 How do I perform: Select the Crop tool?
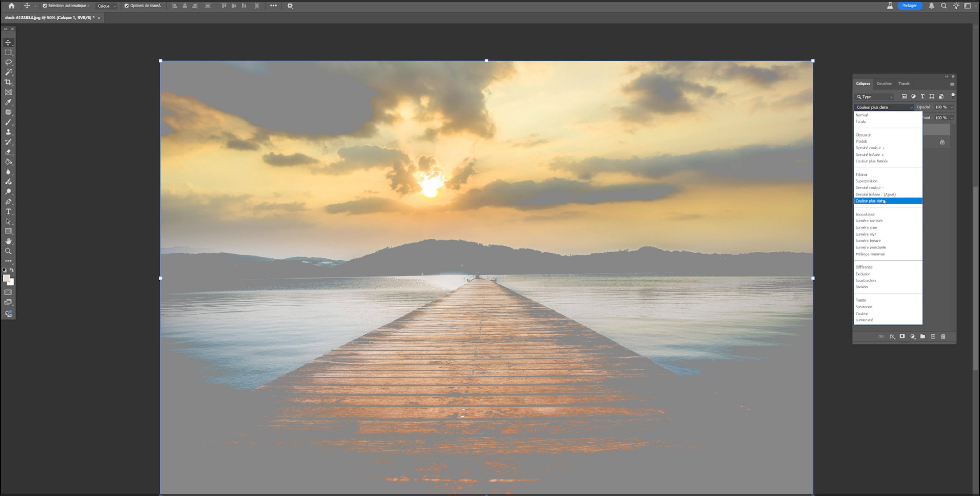[8, 82]
